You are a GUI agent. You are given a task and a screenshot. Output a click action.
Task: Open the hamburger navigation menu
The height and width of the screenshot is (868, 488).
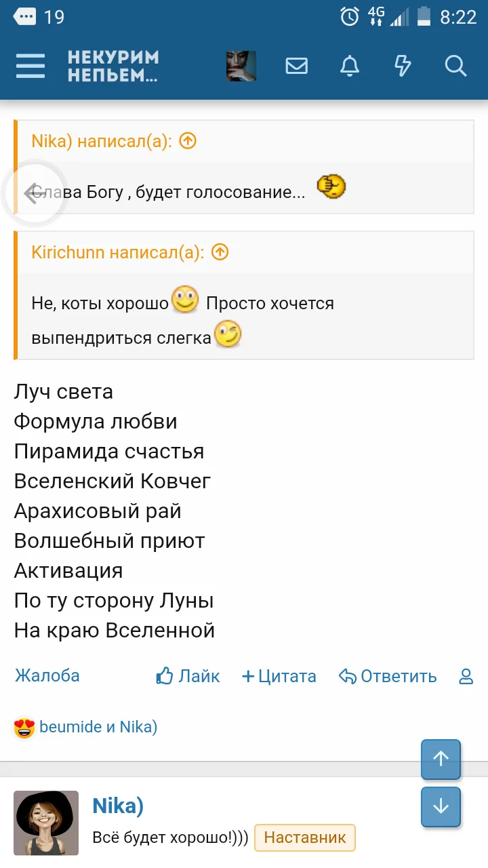pyautogui.click(x=30, y=66)
